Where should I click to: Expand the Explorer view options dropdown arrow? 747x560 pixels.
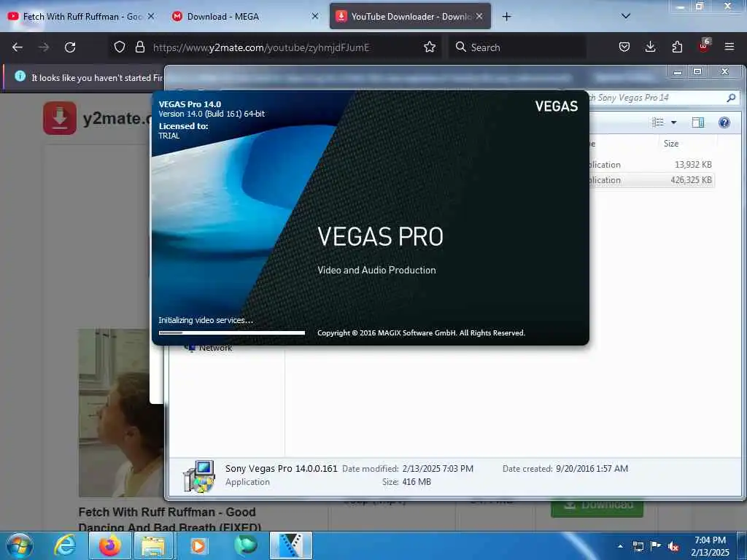click(673, 122)
